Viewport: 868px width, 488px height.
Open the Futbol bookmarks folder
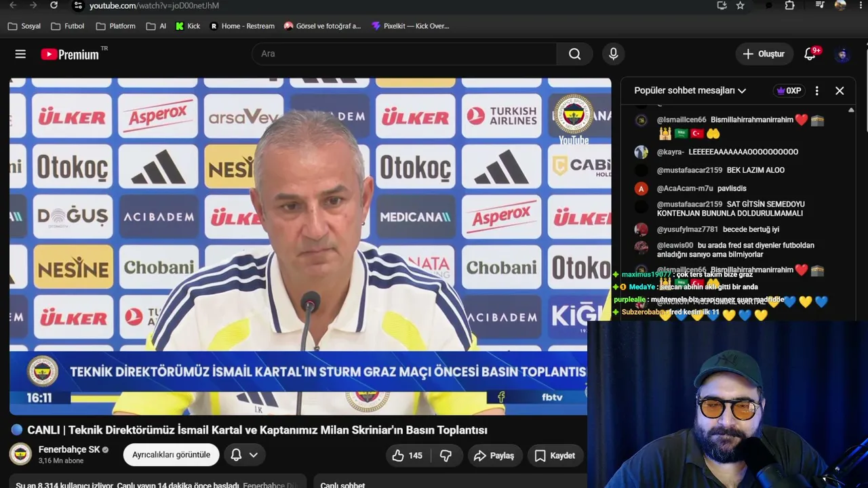pos(67,26)
